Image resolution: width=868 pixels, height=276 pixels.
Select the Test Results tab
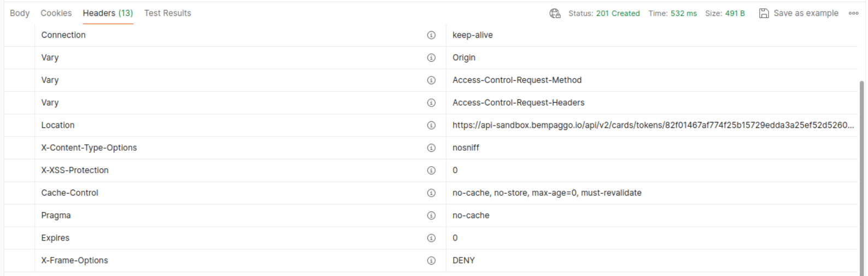(x=168, y=13)
